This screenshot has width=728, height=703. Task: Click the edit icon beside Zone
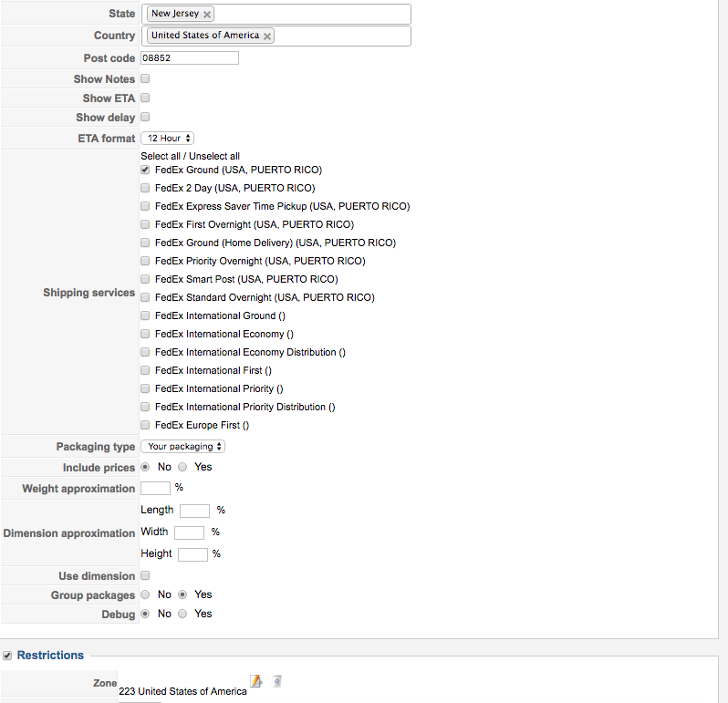256,680
